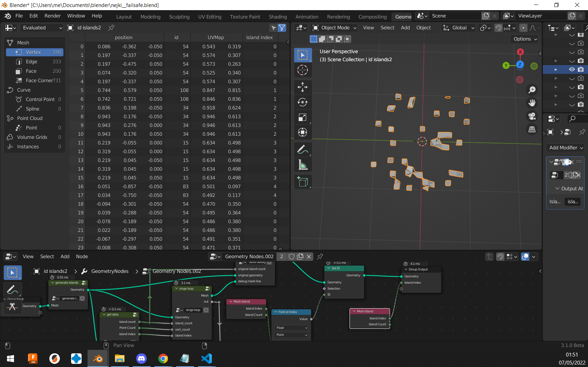Toggle snapping in node editor header
This screenshot has height=367, width=588.
click(x=500, y=256)
